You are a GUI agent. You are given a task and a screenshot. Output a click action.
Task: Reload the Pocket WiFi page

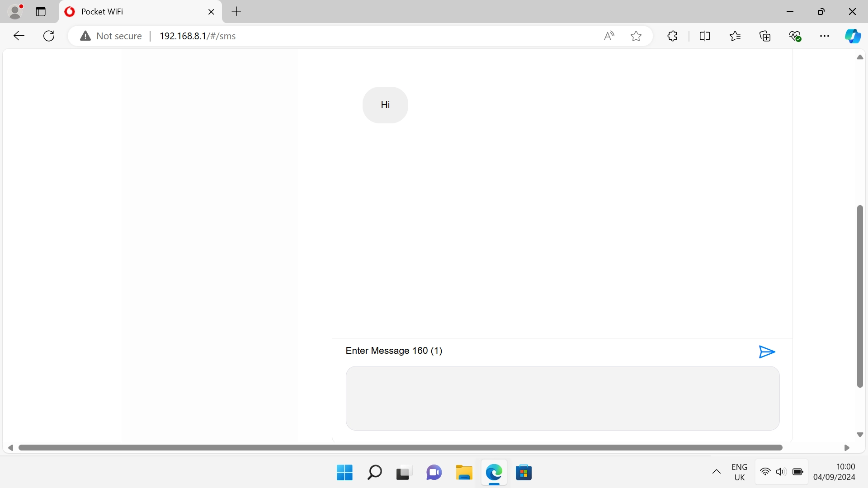pyautogui.click(x=48, y=36)
